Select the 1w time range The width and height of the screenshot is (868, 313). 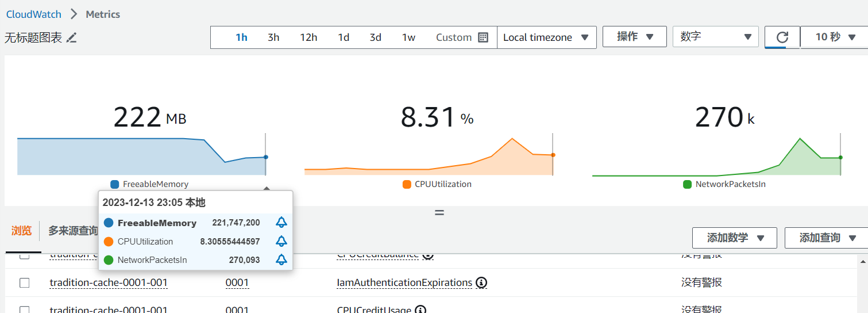[408, 37]
